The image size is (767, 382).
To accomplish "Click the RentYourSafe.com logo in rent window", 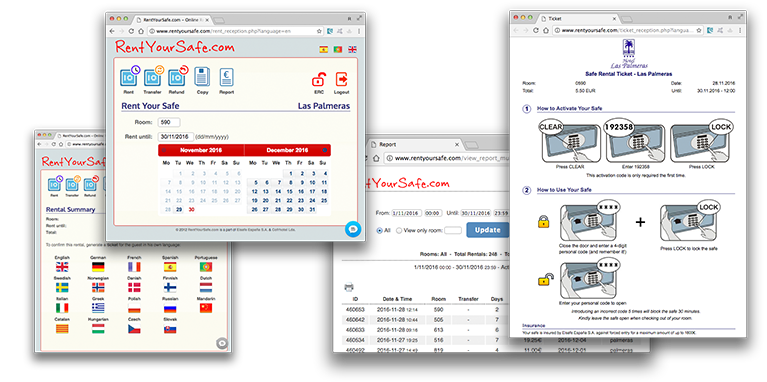I will [175, 47].
